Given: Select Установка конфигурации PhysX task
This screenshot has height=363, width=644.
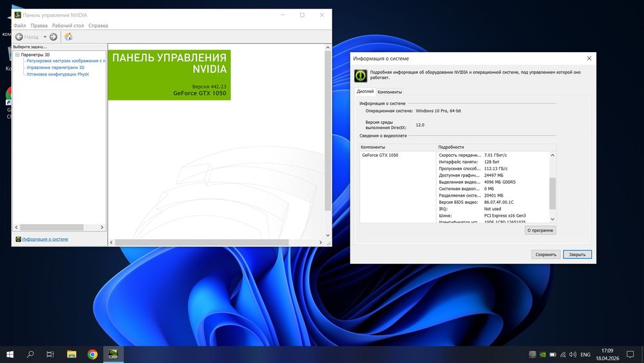Looking at the screenshot, I should (x=57, y=74).
